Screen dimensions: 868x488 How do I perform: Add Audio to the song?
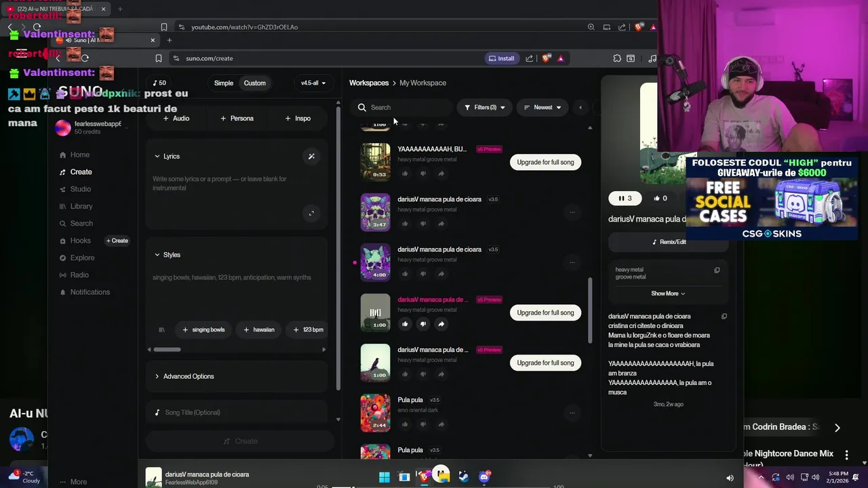click(176, 119)
